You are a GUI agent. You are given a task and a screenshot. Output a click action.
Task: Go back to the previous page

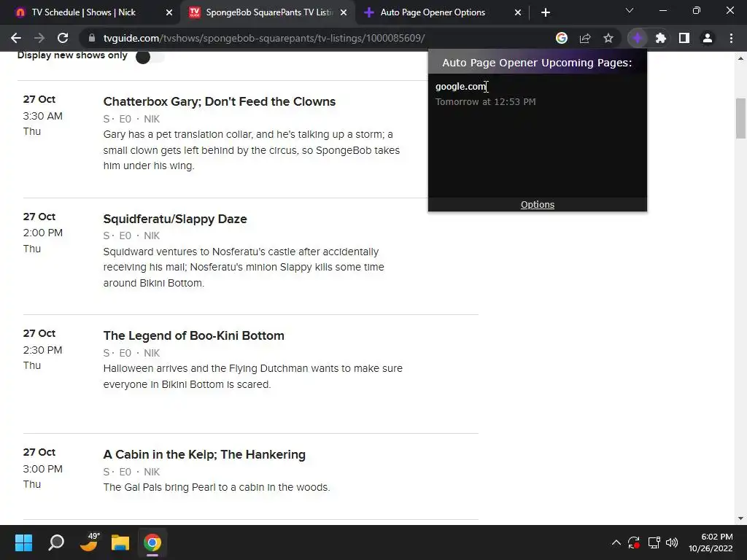click(x=16, y=38)
